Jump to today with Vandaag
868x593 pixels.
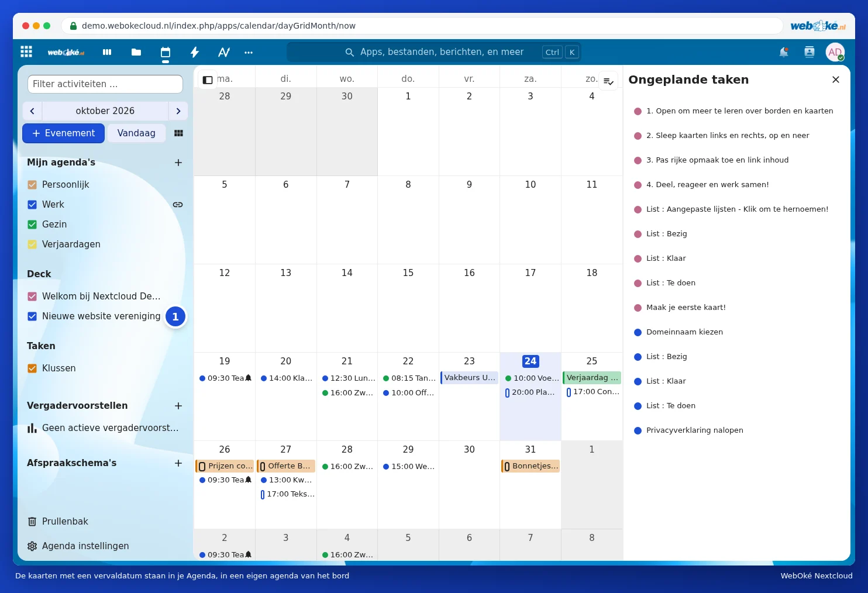coord(136,133)
